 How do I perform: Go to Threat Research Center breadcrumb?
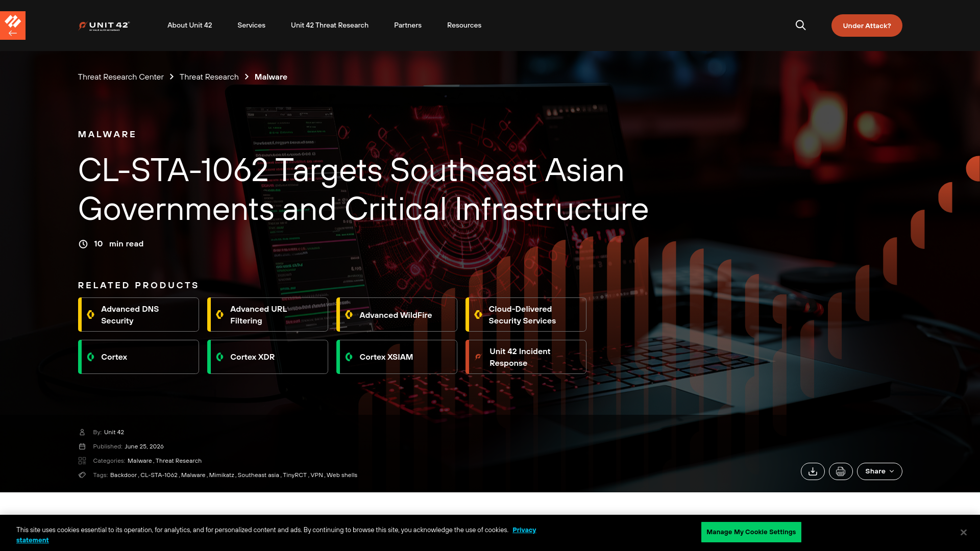121,77
